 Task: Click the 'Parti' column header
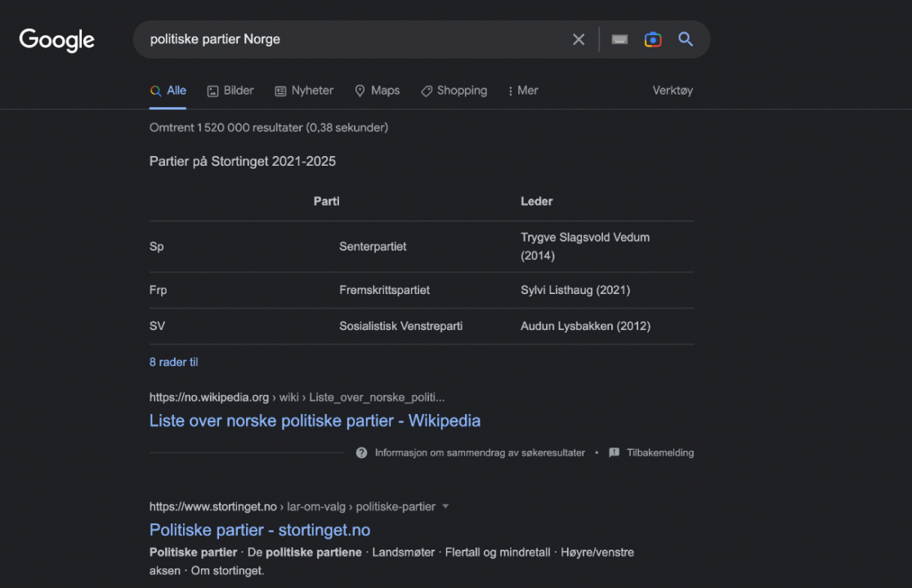click(x=326, y=201)
